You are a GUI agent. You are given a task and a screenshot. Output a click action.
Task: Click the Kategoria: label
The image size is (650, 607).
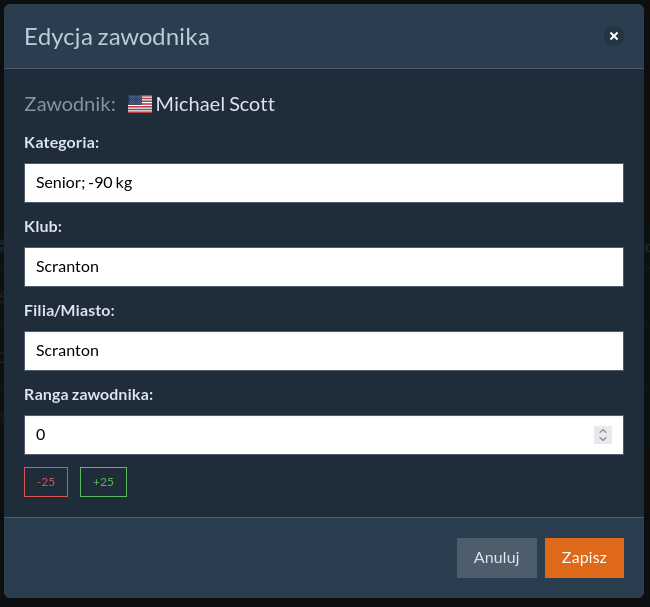point(62,143)
